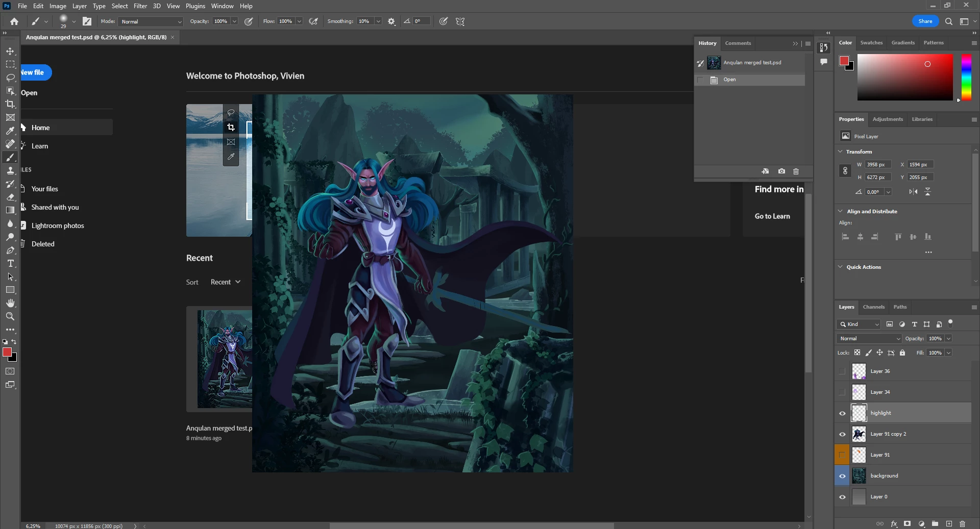Select the Crop tool

click(10, 104)
